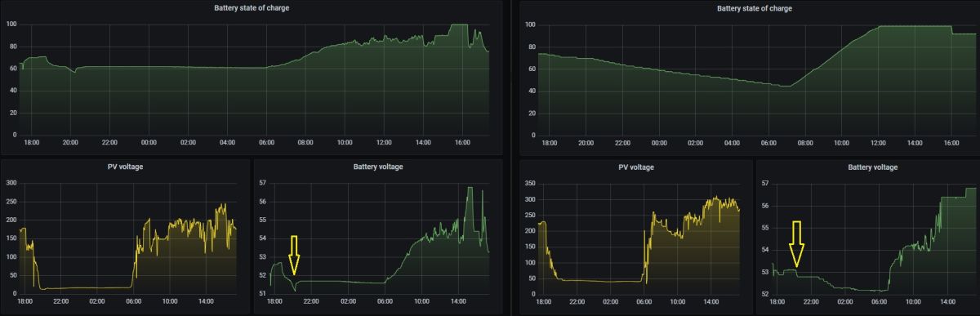
Task: Open the right dashboard's Battery voltage panel title
Action: 872,167
